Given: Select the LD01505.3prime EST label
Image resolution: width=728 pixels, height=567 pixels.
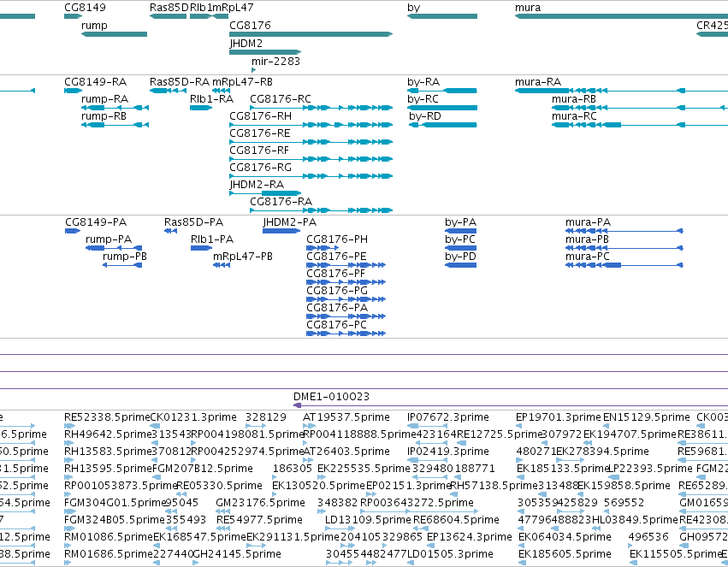Looking at the screenshot, I should pos(450,554).
